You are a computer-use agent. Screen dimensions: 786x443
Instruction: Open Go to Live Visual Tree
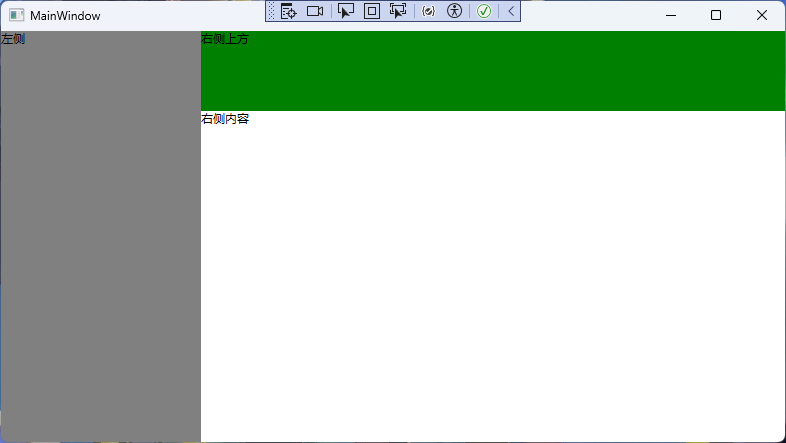(x=289, y=11)
